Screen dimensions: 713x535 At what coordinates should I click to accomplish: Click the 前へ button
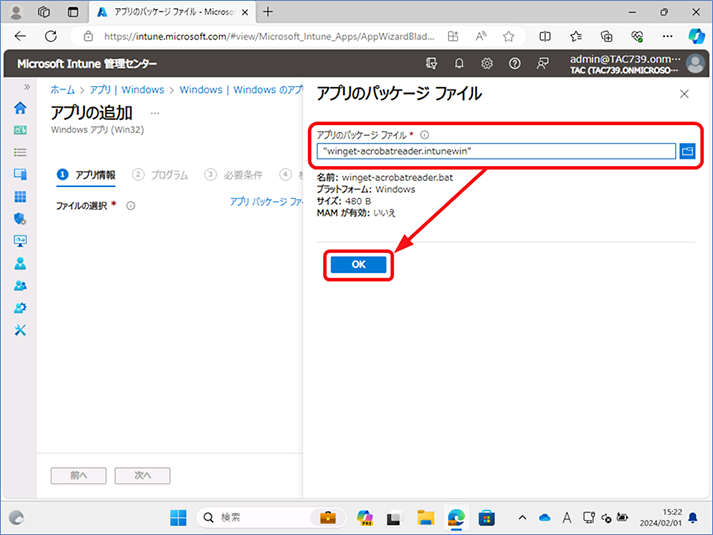pyautogui.click(x=79, y=475)
